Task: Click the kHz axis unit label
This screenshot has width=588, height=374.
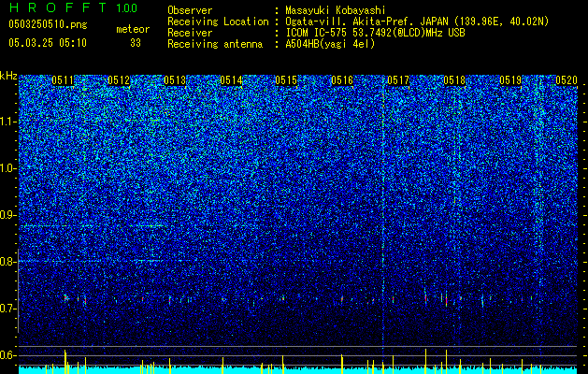Action: 8,76
